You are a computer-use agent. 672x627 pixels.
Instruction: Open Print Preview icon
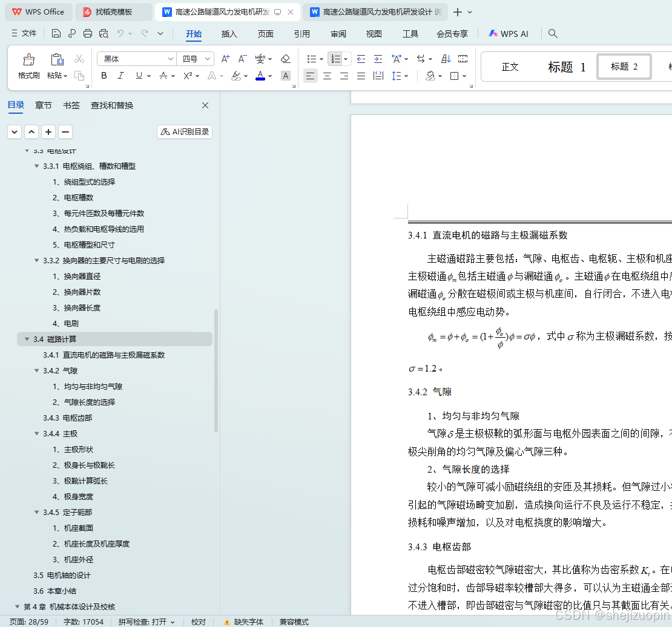pyautogui.click(x=104, y=33)
